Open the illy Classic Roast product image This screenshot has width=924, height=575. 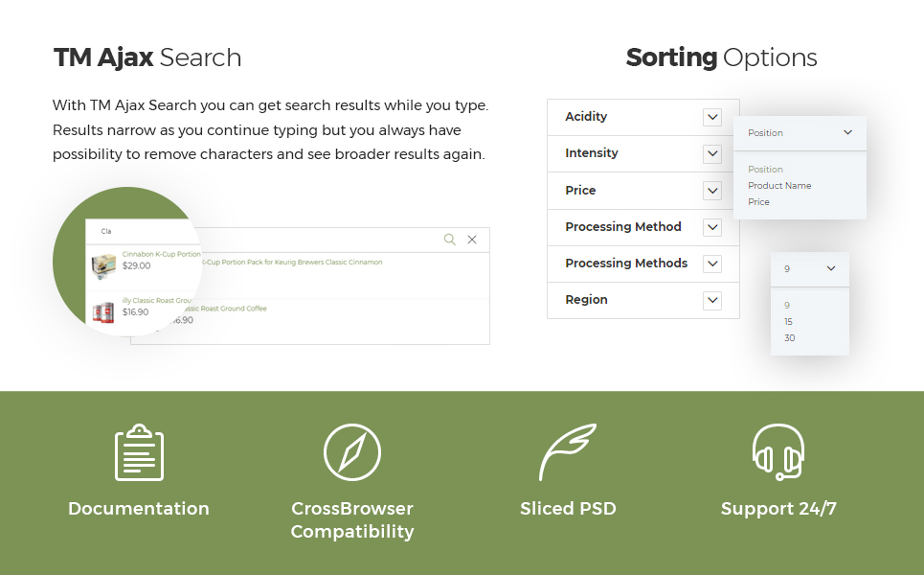point(103,312)
